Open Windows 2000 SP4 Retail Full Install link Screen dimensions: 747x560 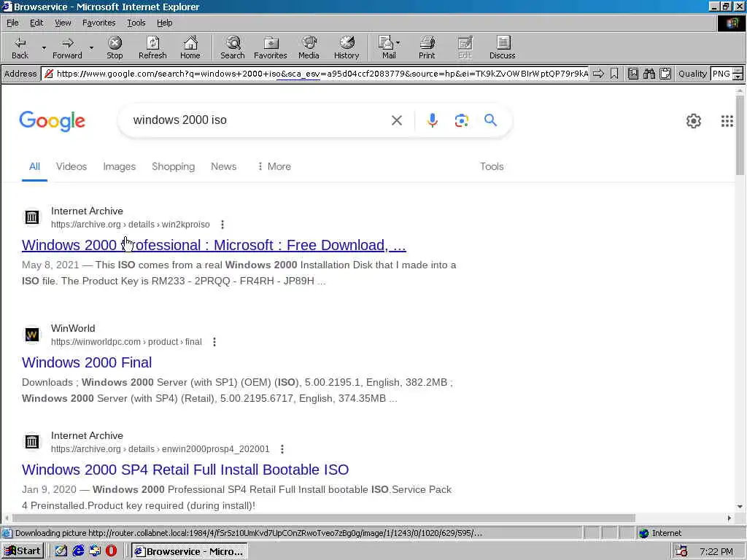point(185,470)
